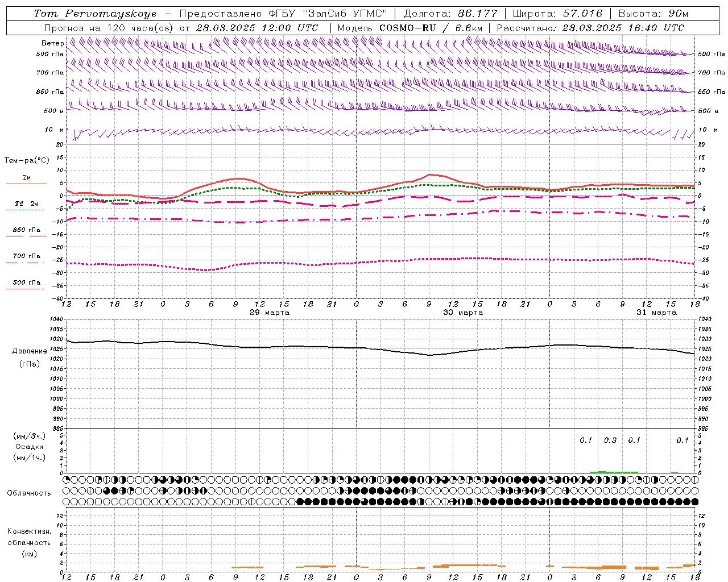
Task: Click the 700 гПа temperature legend entry
Action: [x=27, y=256]
